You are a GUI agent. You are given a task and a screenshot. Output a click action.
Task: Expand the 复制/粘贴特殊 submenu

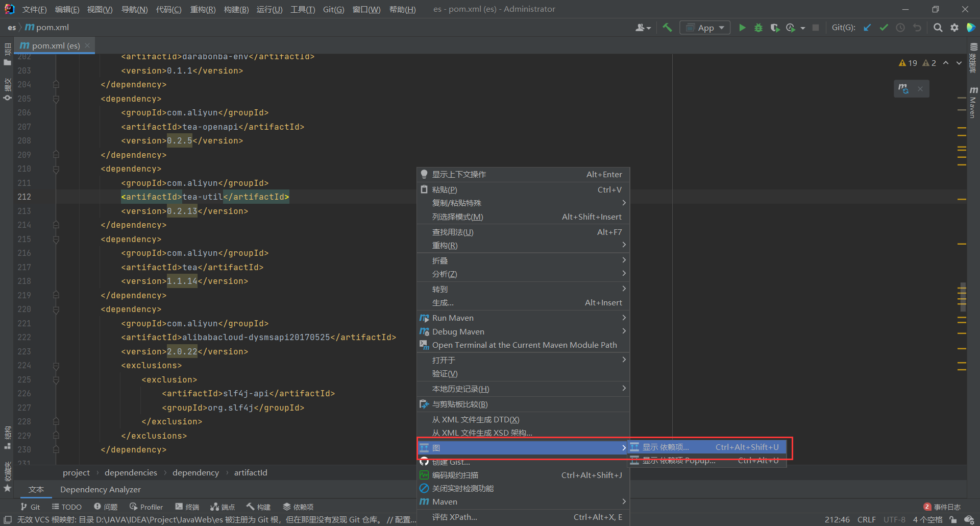tap(523, 203)
